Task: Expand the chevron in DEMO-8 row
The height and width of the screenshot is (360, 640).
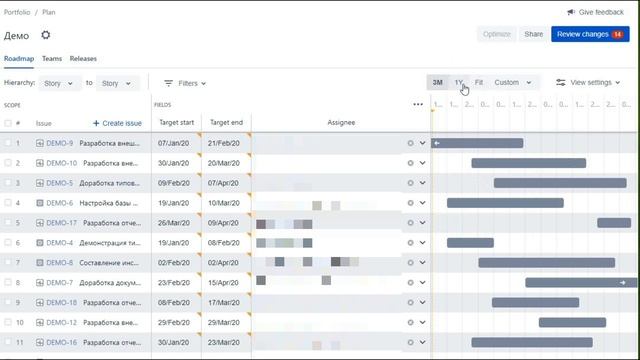Action: pos(422,263)
